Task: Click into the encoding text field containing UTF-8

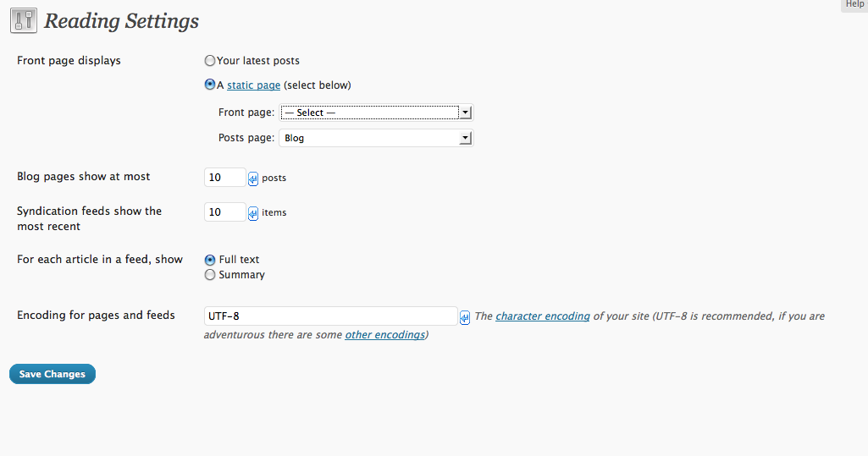Action: tap(331, 316)
